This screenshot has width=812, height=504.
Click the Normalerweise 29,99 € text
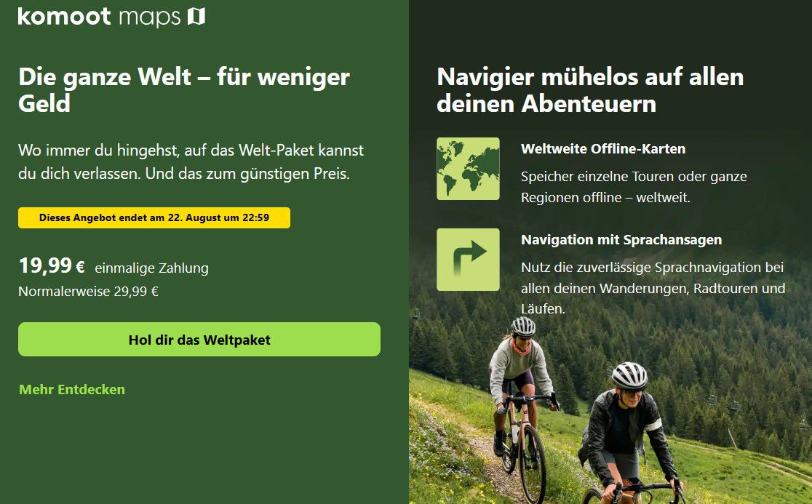pos(89,292)
